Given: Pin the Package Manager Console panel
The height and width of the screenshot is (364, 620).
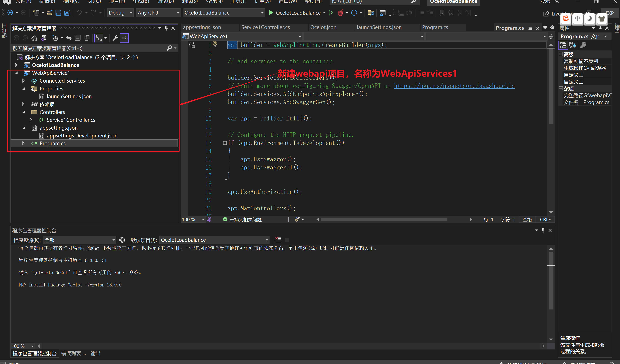Looking at the screenshot, I should [x=543, y=230].
